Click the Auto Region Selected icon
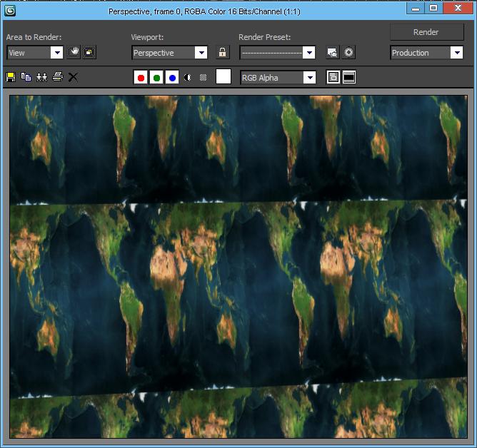 tap(89, 52)
